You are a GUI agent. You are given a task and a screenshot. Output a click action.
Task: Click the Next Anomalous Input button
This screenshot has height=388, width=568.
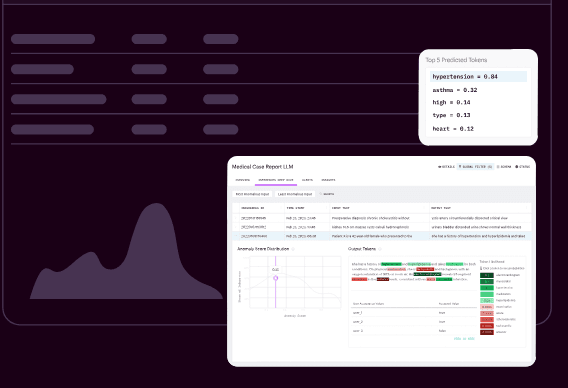click(x=252, y=194)
